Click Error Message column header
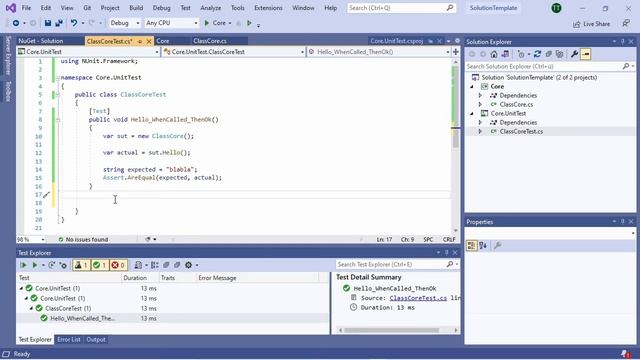 coord(217,278)
